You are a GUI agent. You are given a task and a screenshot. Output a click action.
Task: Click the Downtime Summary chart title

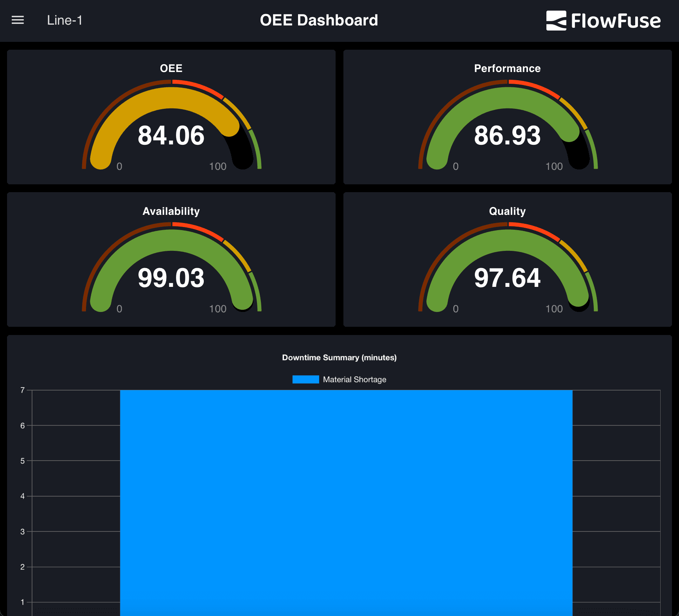(339, 357)
